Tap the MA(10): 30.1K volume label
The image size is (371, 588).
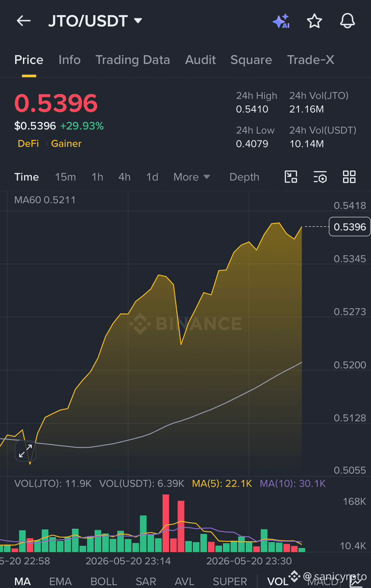[x=293, y=483]
